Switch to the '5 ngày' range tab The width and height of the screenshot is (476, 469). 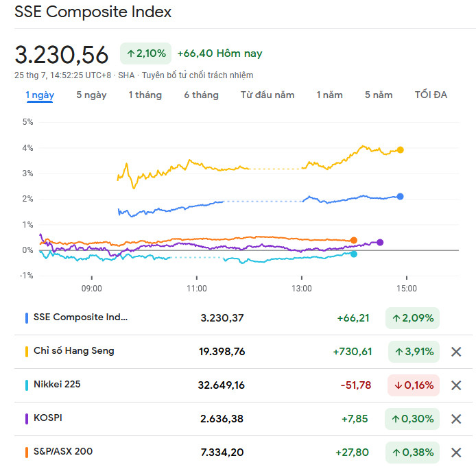tap(91, 95)
